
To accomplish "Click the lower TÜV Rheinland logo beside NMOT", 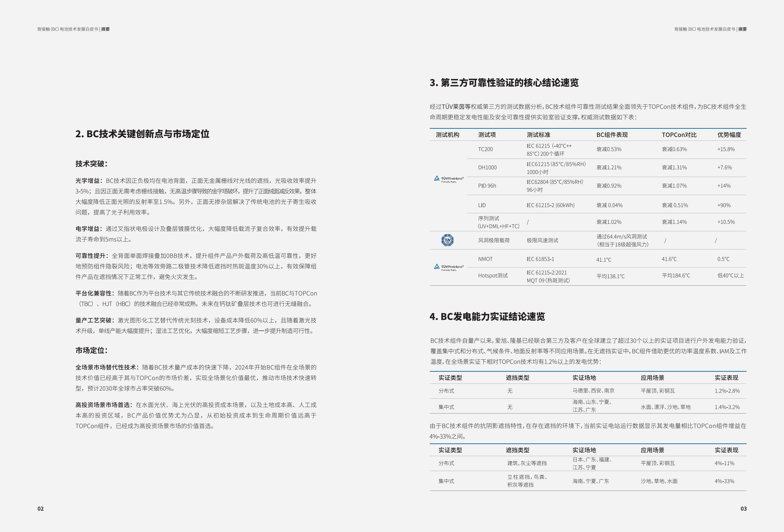I will pos(449,267).
